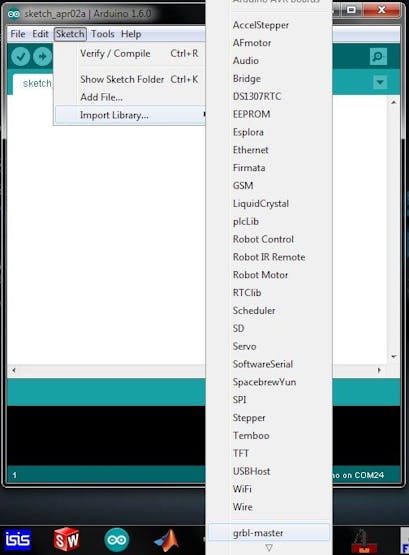409x555 pixels.
Task: Import the Esplora library
Action: (x=248, y=132)
